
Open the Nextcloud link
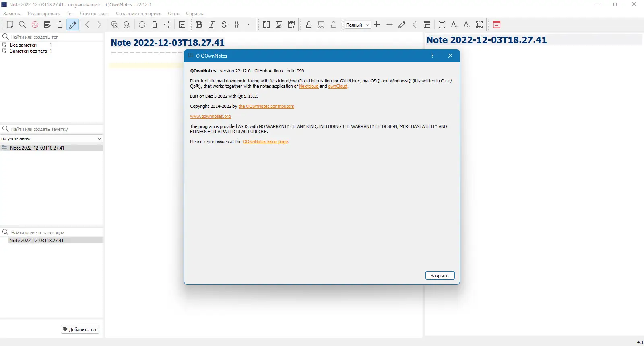point(309,86)
